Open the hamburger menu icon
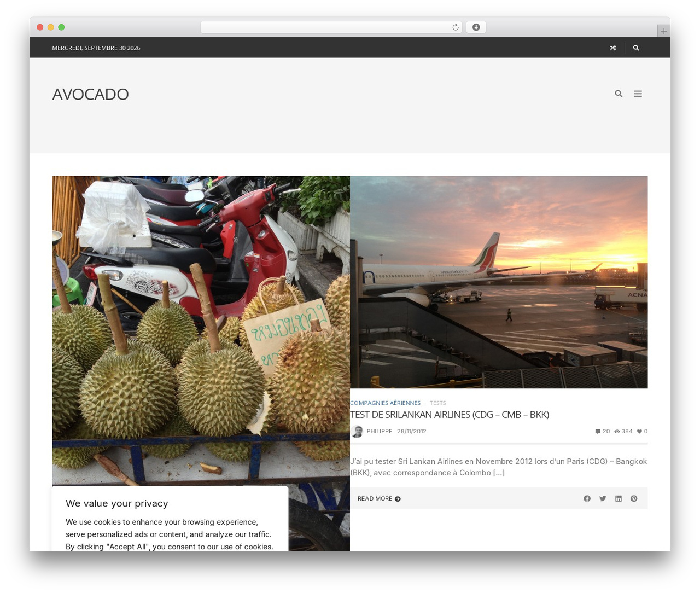The image size is (700, 593). (638, 94)
